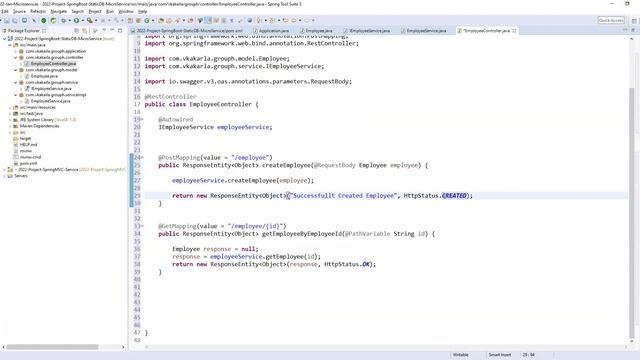
Task: Expand the com.vkakarla.grouph.application package
Action: pyautogui.click(x=16, y=51)
